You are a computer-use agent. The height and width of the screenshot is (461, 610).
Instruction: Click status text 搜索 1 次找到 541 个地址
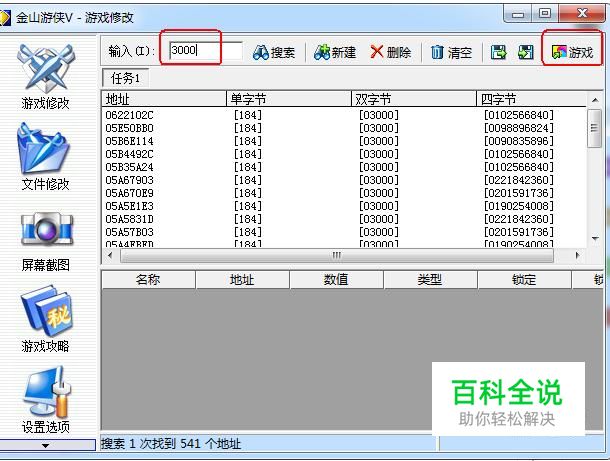pos(171,444)
